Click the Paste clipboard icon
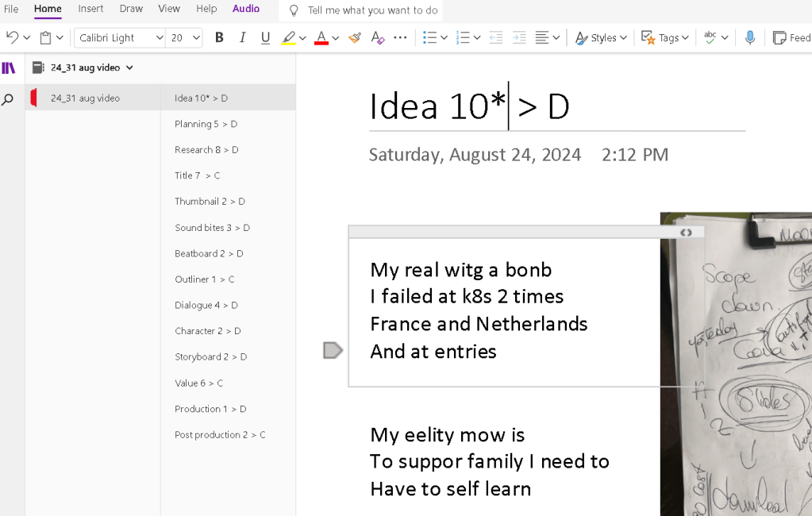This screenshot has height=516, width=812. pos(45,37)
